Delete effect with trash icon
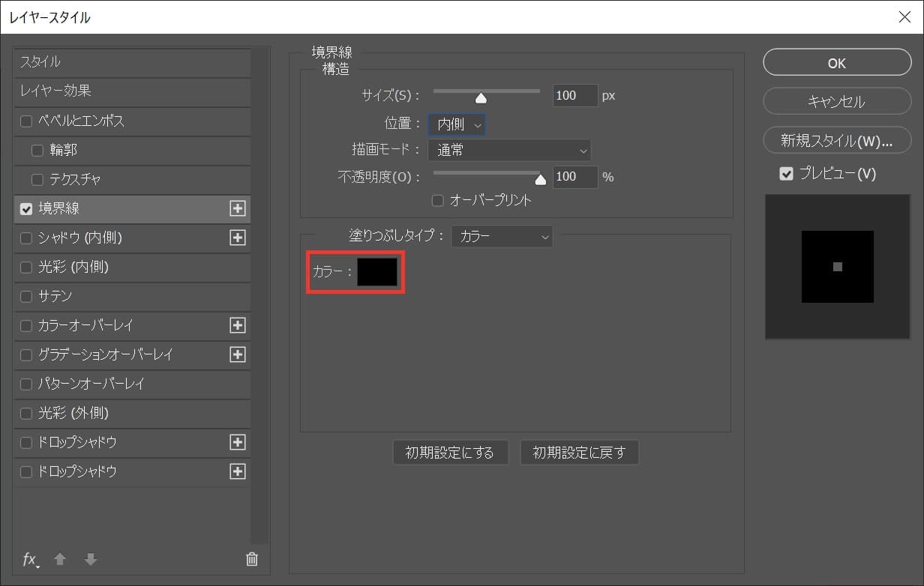Viewport: 924px width, 586px height. coord(252,559)
